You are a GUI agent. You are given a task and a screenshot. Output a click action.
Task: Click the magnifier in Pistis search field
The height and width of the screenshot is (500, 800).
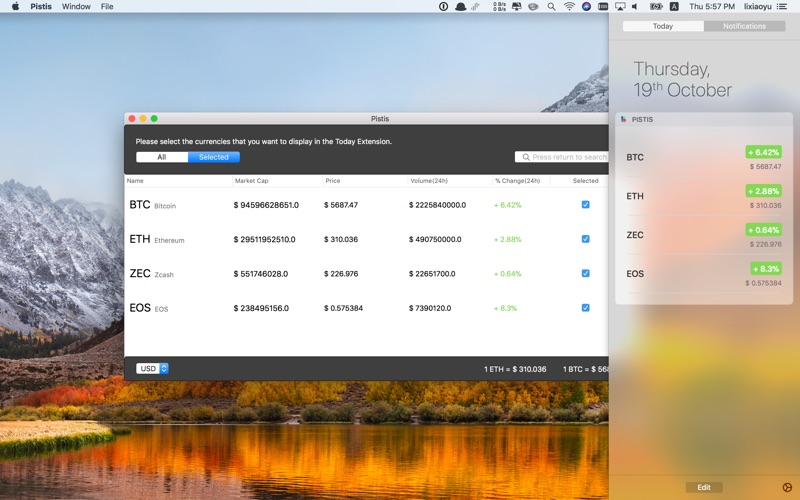click(x=526, y=157)
